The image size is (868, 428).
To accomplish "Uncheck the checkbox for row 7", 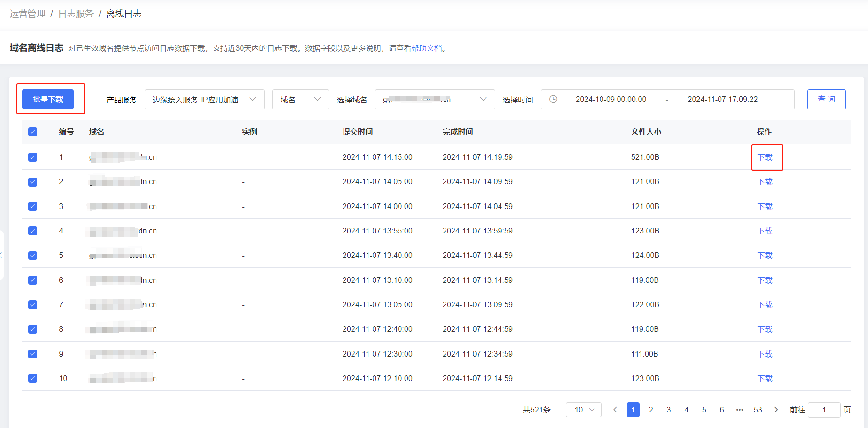I will [33, 304].
